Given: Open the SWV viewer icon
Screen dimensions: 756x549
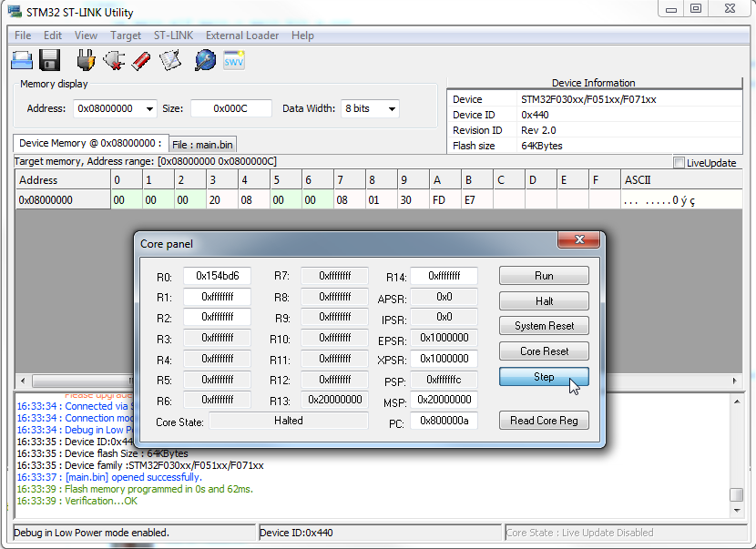Looking at the screenshot, I should pos(234,61).
